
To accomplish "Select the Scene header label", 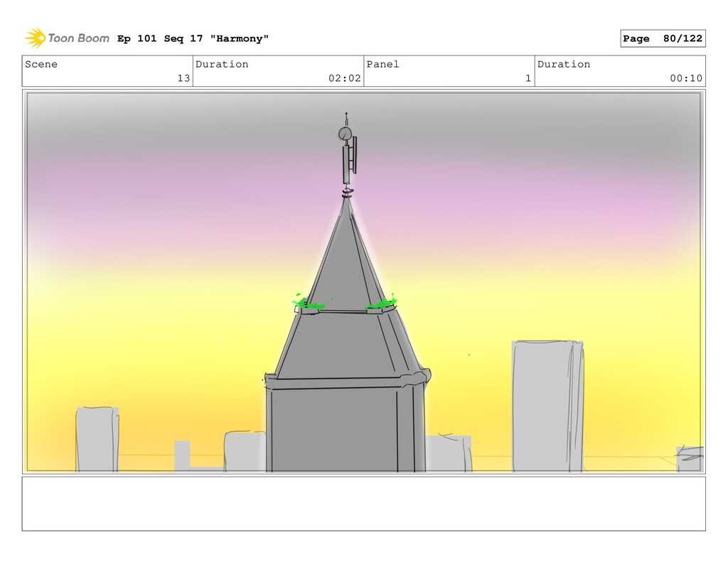I will [x=41, y=64].
